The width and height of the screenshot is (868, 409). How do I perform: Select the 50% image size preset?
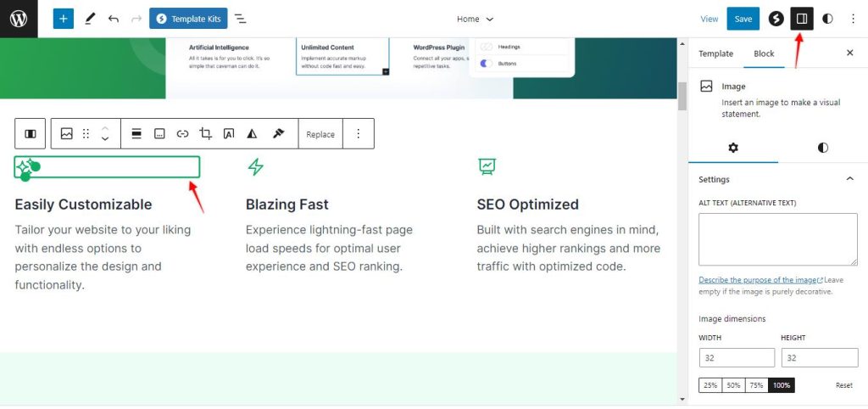[x=734, y=385]
